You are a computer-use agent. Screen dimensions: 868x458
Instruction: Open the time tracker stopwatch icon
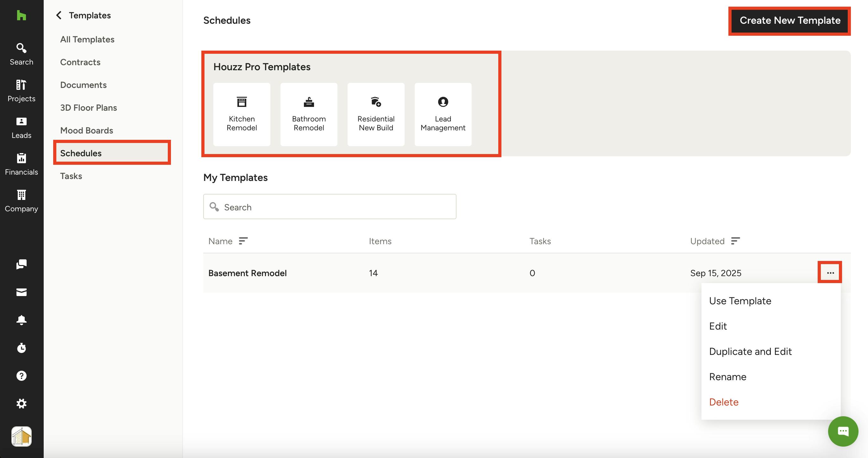pyautogui.click(x=21, y=348)
